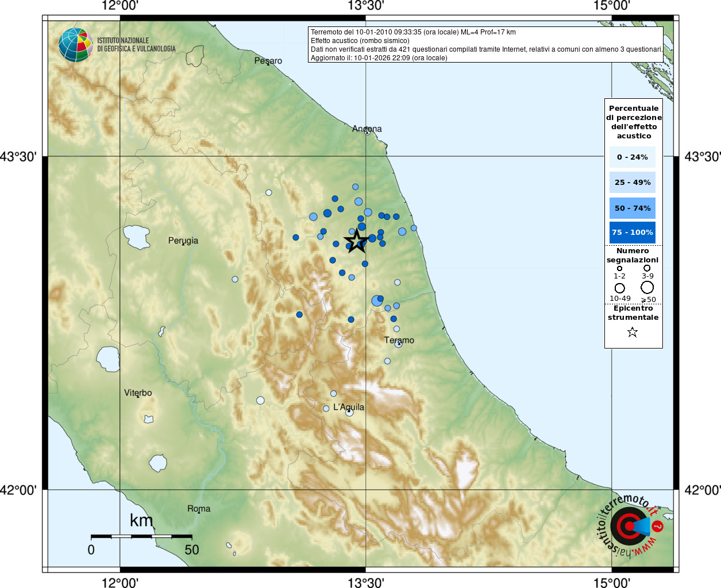This screenshot has height=588, width=721.
Task: Click the top 12°00' longitude label
Action: click(x=120, y=6)
